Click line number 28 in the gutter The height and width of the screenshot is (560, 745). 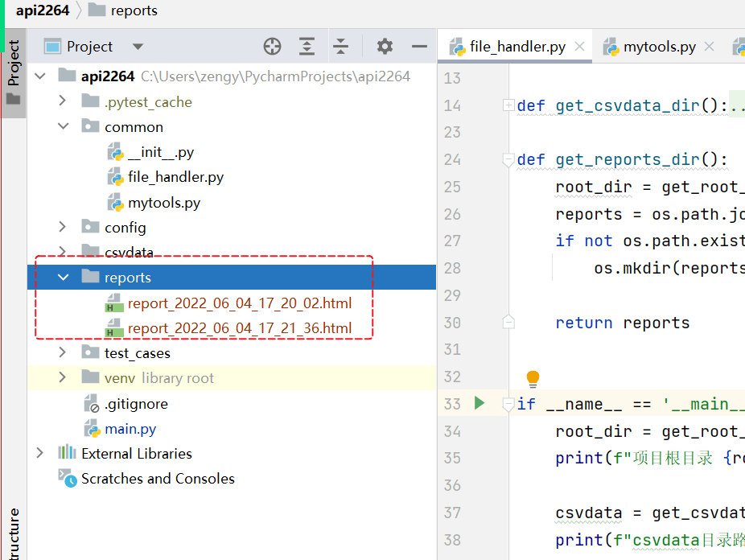(x=452, y=269)
